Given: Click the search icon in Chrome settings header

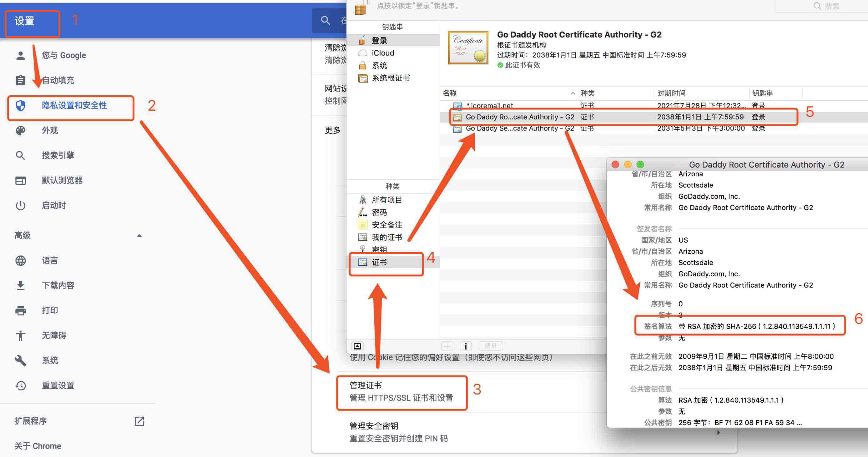Looking at the screenshot, I should coord(325,20).
